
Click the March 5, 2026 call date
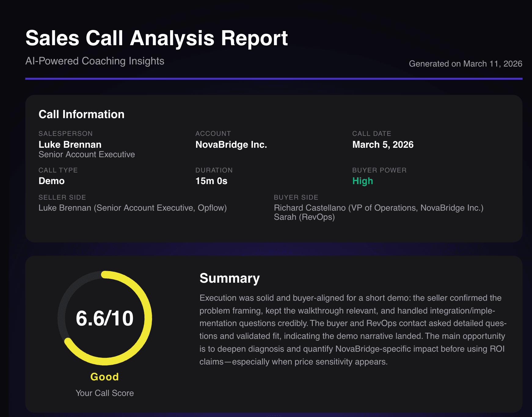click(383, 144)
